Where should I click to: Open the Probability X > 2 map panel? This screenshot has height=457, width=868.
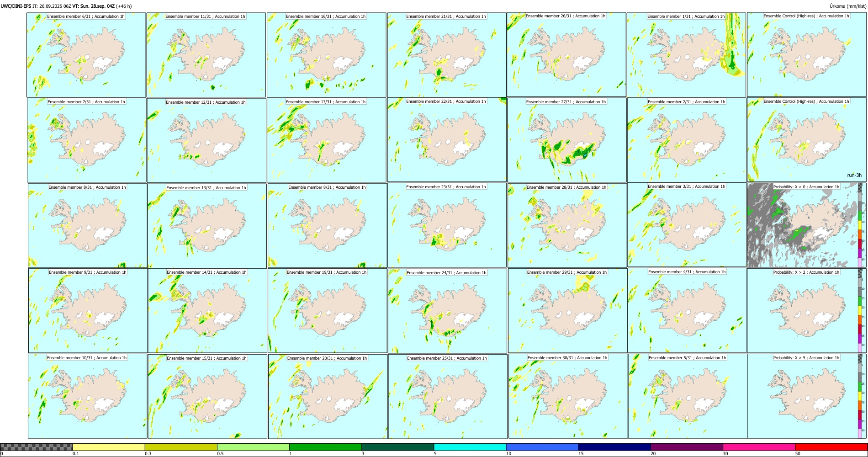point(807,310)
